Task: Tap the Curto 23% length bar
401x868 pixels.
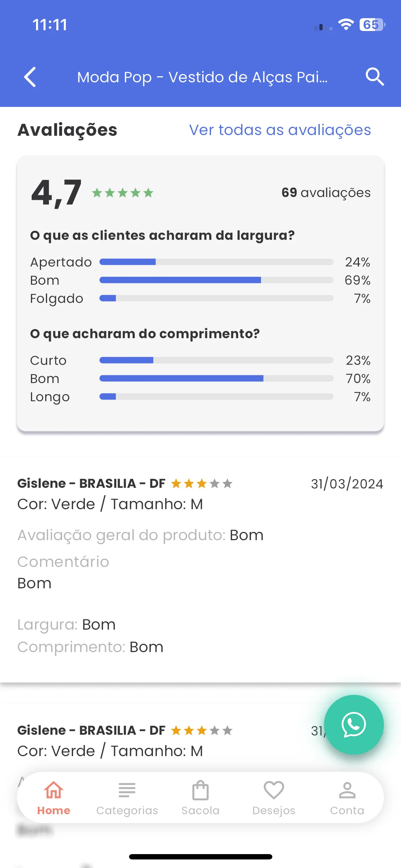Action: click(x=216, y=360)
